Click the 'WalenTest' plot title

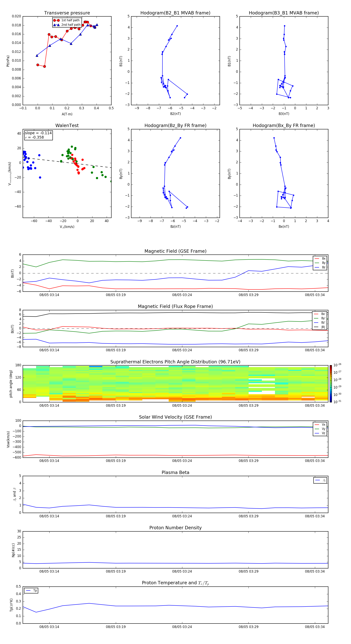pos(67,125)
